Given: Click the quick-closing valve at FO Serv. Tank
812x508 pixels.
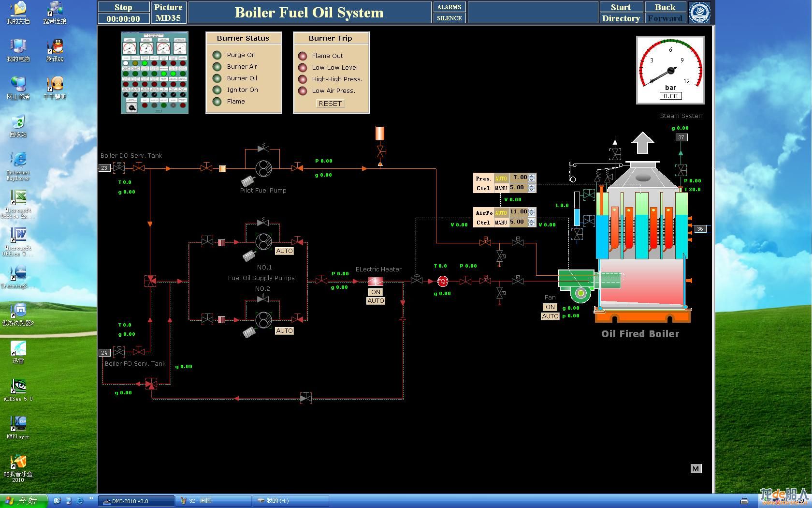Looking at the screenshot, I should pyautogui.click(x=119, y=351).
